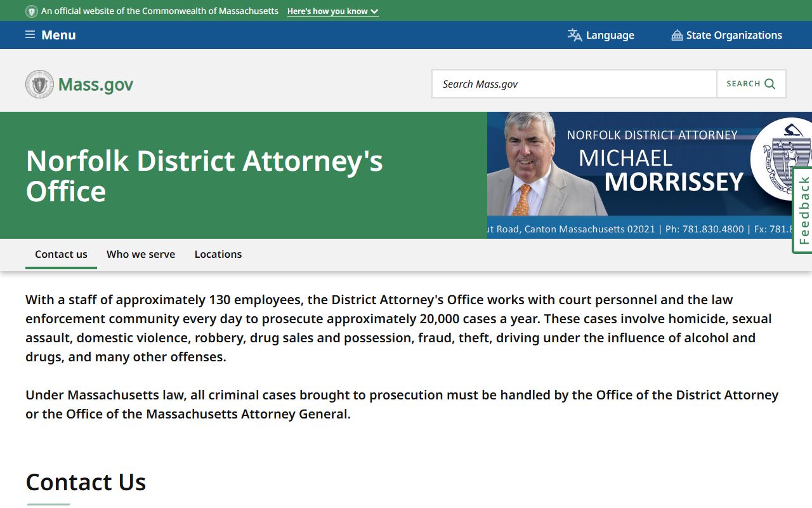This screenshot has height=508, width=812.
Task: Click the SEARCH button
Action: tap(751, 84)
